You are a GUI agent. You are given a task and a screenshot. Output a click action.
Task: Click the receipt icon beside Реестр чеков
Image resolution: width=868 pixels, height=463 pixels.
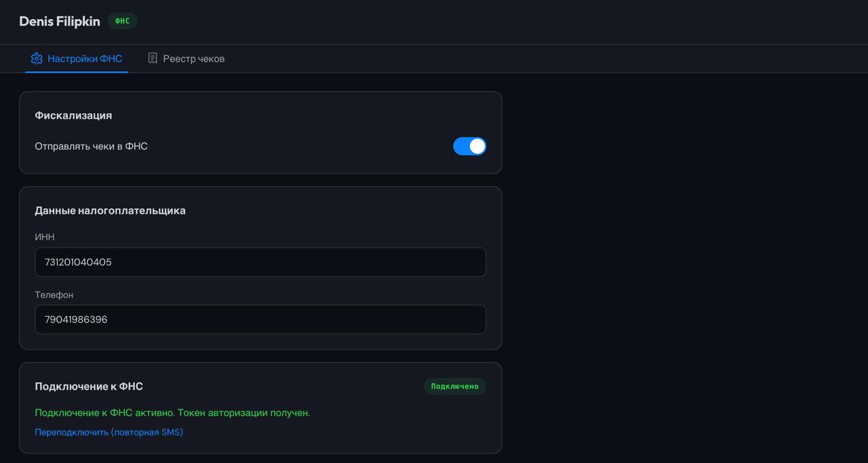click(x=152, y=58)
